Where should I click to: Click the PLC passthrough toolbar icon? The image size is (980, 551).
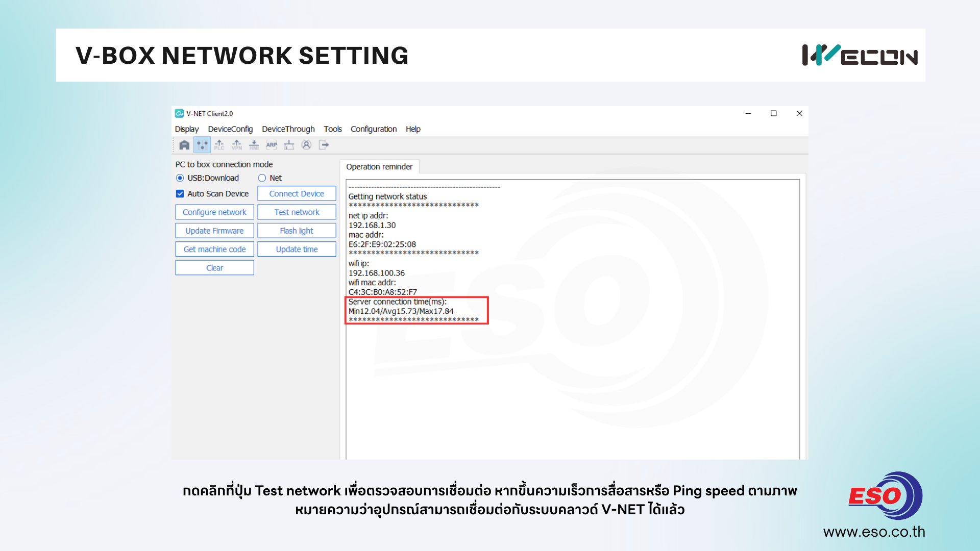(219, 145)
